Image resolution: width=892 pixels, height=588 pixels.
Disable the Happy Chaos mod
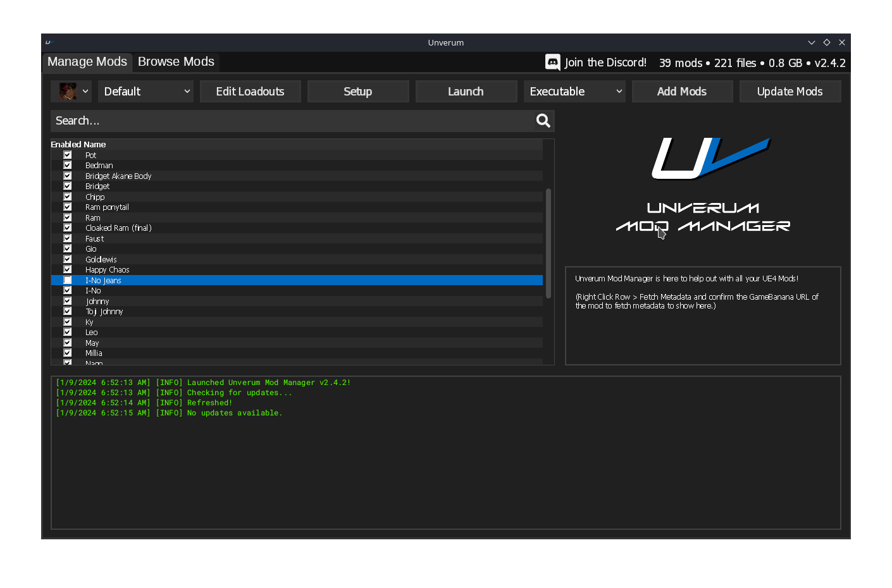(68, 269)
